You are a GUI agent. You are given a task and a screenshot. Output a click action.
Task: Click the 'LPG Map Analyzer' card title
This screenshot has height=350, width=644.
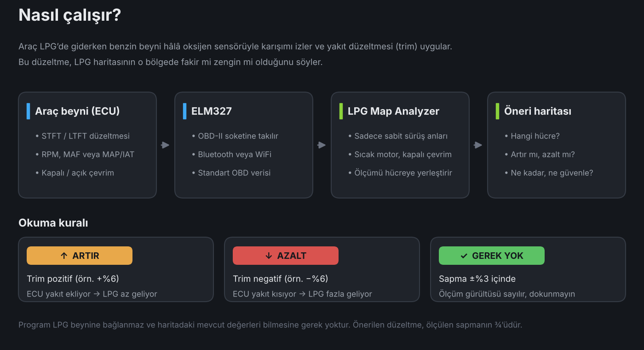393,111
